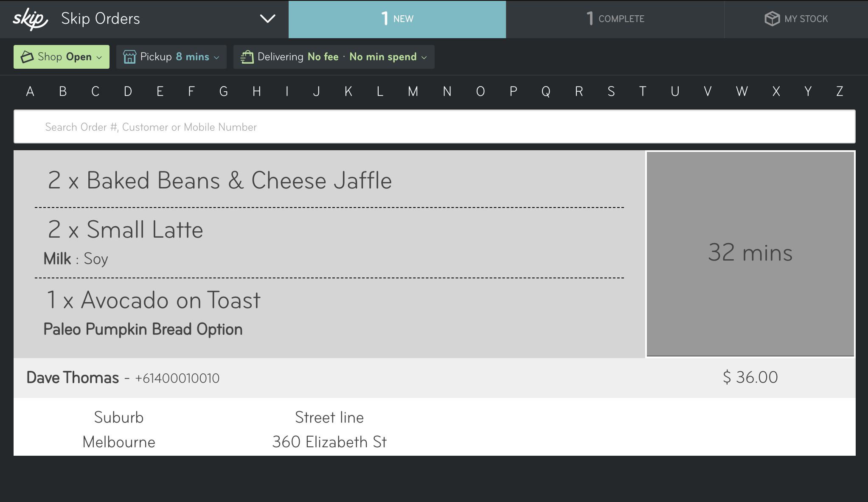The height and width of the screenshot is (502, 868).
Task: Open the Pickup 8 mins dropdown
Action: click(x=171, y=57)
